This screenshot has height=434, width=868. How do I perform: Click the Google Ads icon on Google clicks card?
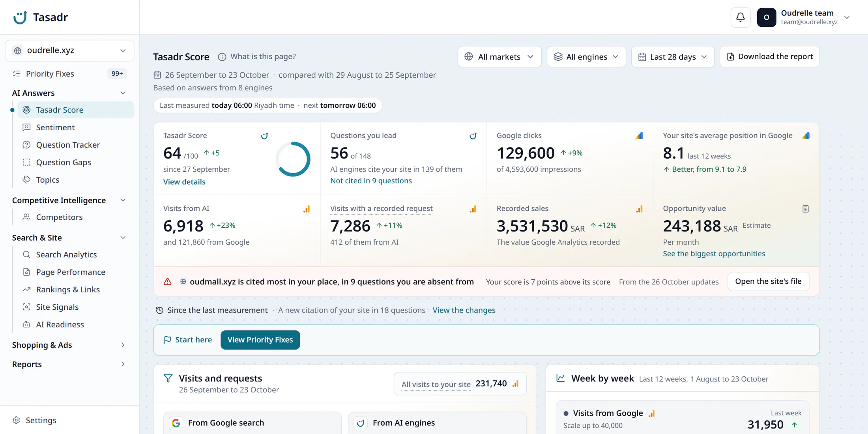click(x=639, y=136)
